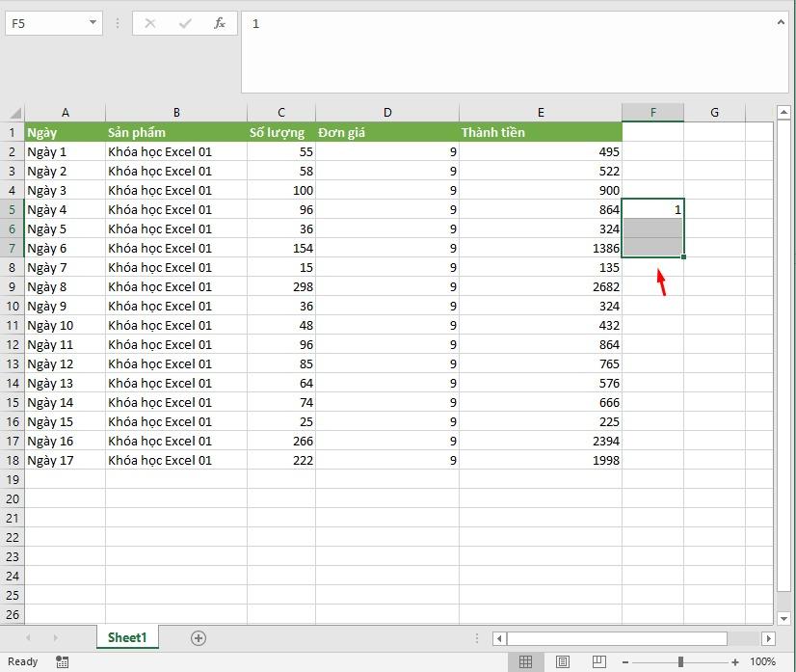The height and width of the screenshot is (672, 796).
Task: Open Page Break Preview via status bar icon
Action: 597,661
